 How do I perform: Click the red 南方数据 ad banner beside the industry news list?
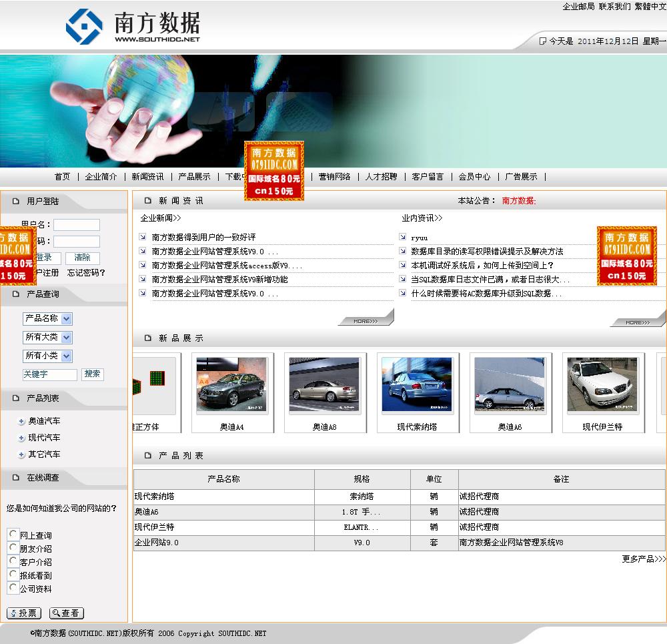tap(626, 256)
